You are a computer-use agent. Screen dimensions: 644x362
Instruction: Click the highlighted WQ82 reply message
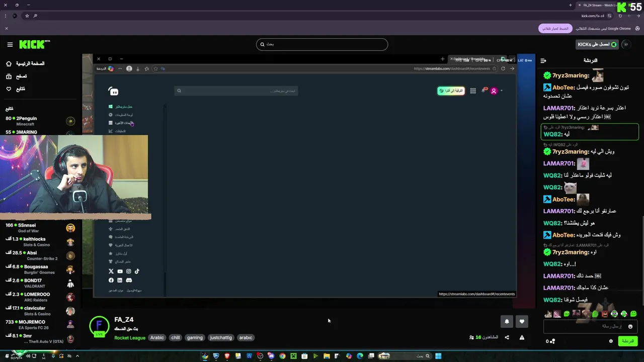pos(590,132)
